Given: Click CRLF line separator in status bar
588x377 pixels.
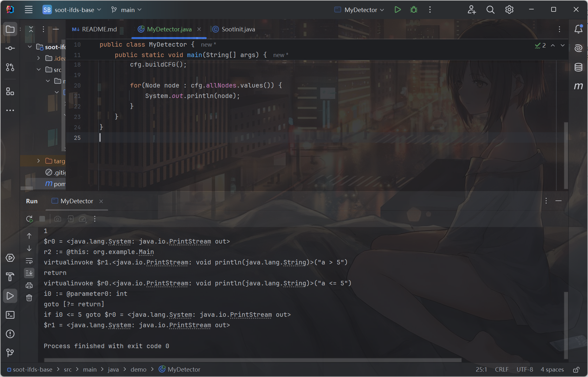Looking at the screenshot, I should [501, 370].
